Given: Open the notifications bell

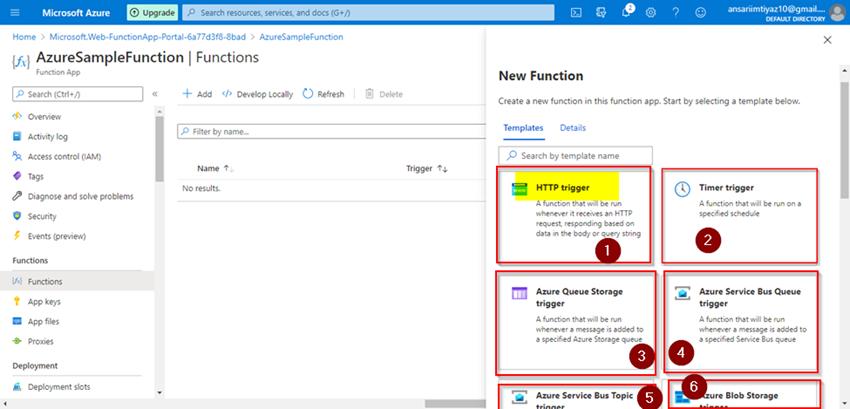Looking at the screenshot, I should tap(627, 12).
